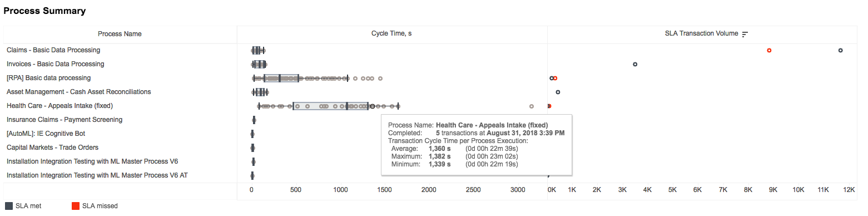The image size is (868, 216).
Task: Click the Cycle Time, s column header
Action: click(x=391, y=34)
